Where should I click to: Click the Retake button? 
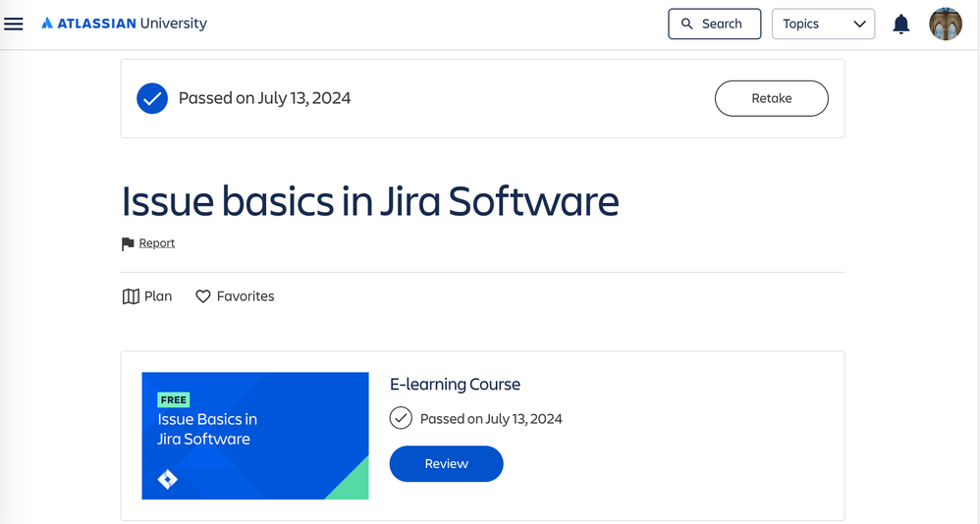point(771,98)
